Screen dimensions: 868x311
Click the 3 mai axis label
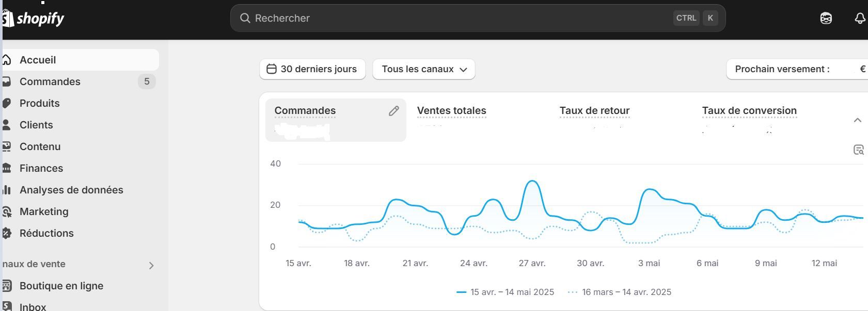[x=649, y=263]
